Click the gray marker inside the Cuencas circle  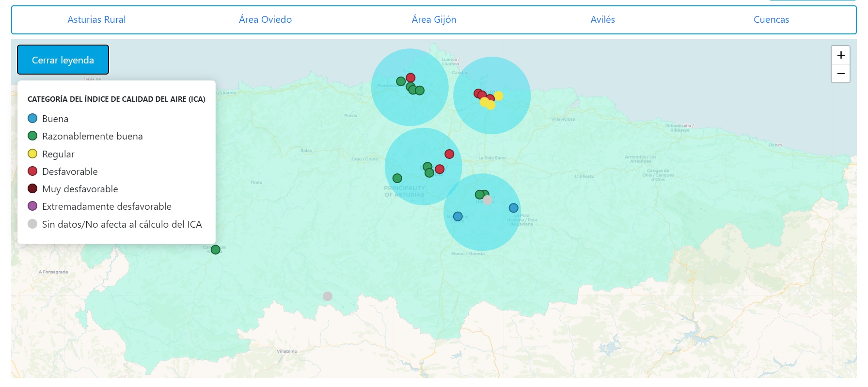[x=488, y=200]
